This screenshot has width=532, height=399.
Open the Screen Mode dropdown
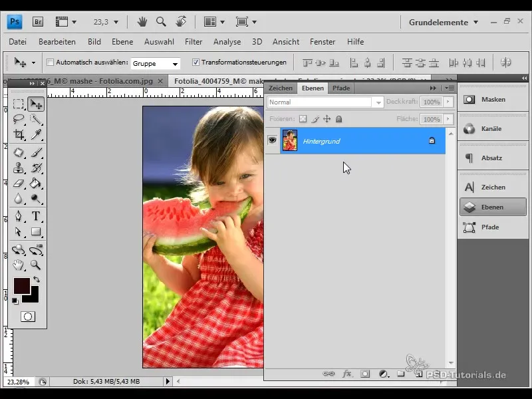pos(246,22)
